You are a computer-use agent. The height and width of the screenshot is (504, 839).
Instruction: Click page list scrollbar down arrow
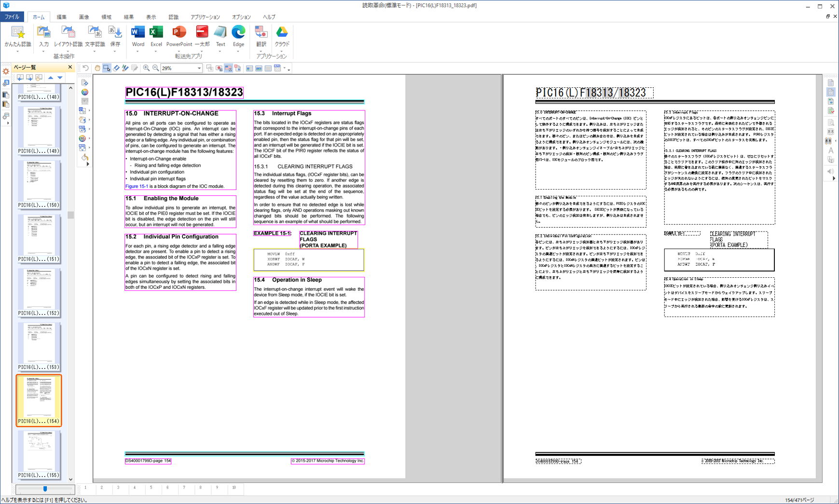tap(71, 479)
